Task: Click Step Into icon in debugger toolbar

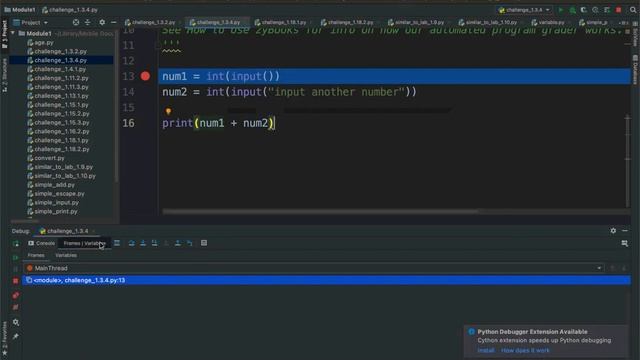Action: 143,243
